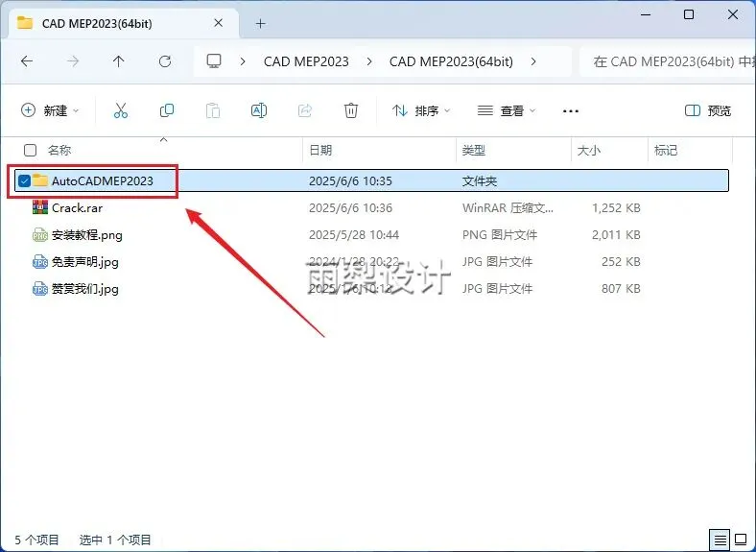Click the AutoCADMEP2023 folder icon
This screenshot has height=552, width=756.
(x=40, y=180)
